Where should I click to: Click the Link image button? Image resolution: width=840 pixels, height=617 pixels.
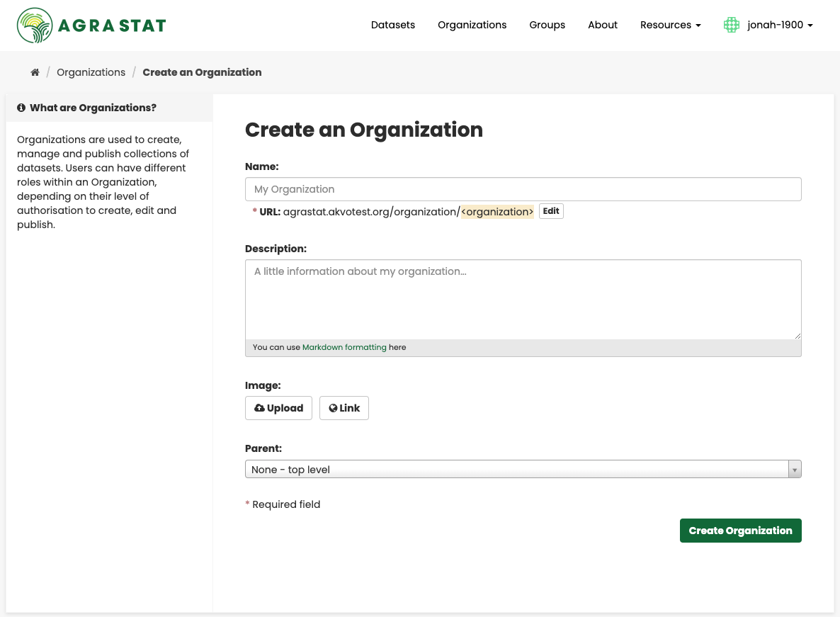[344, 408]
